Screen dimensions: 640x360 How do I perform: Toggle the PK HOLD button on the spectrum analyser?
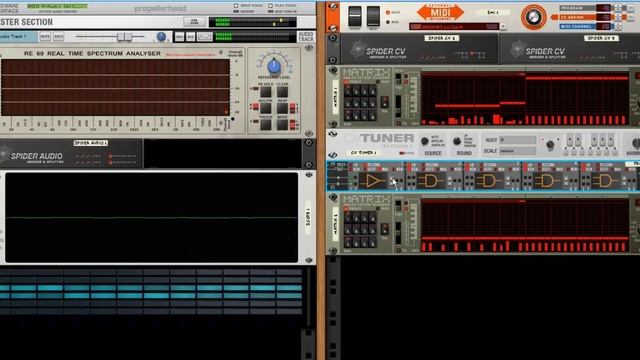(x=266, y=92)
